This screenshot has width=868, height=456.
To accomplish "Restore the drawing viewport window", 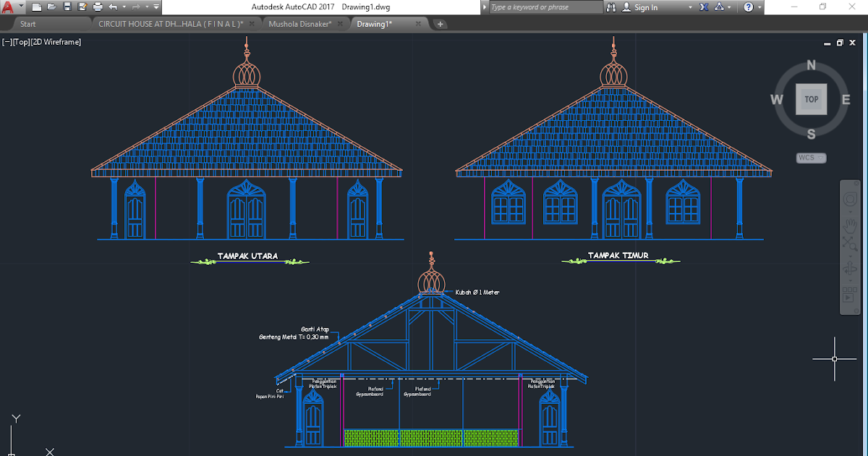I will point(840,42).
